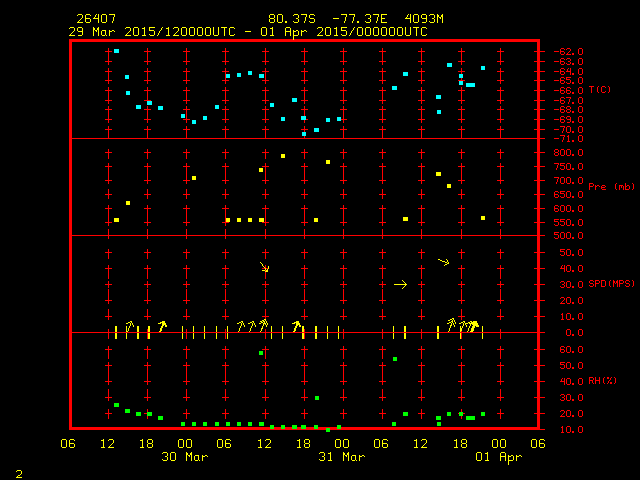Viewport: 640px width, 480px height.
Task: Select the SPD(MPS) wind speed label
Action: (x=611, y=284)
